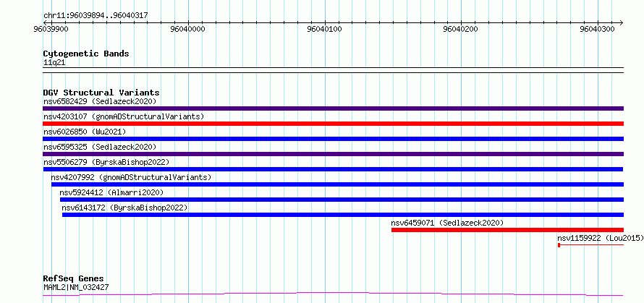Click the nsv4203107 (gnomADStructuralVariants) label
Image resolution: width=644 pixels, height=303 pixels.
pos(124,116)
